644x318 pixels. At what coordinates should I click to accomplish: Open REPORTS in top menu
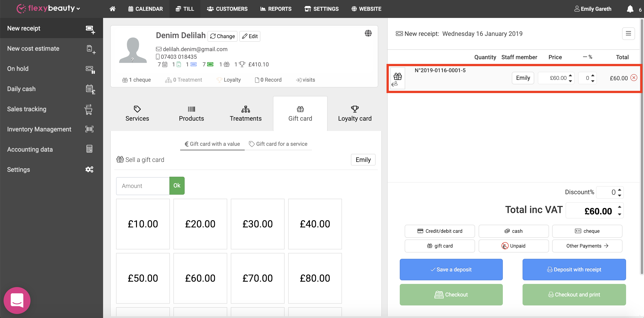tap(276, 9)
